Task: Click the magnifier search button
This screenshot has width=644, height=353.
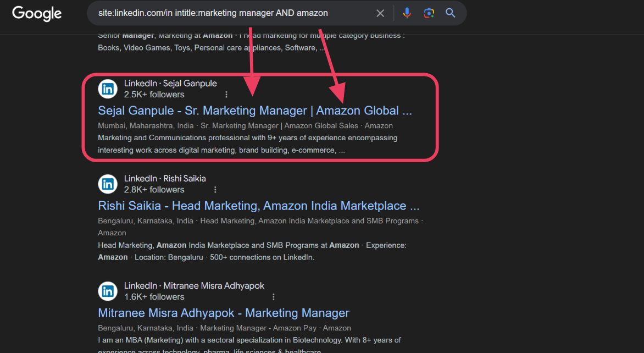Action: click(451, 13)
